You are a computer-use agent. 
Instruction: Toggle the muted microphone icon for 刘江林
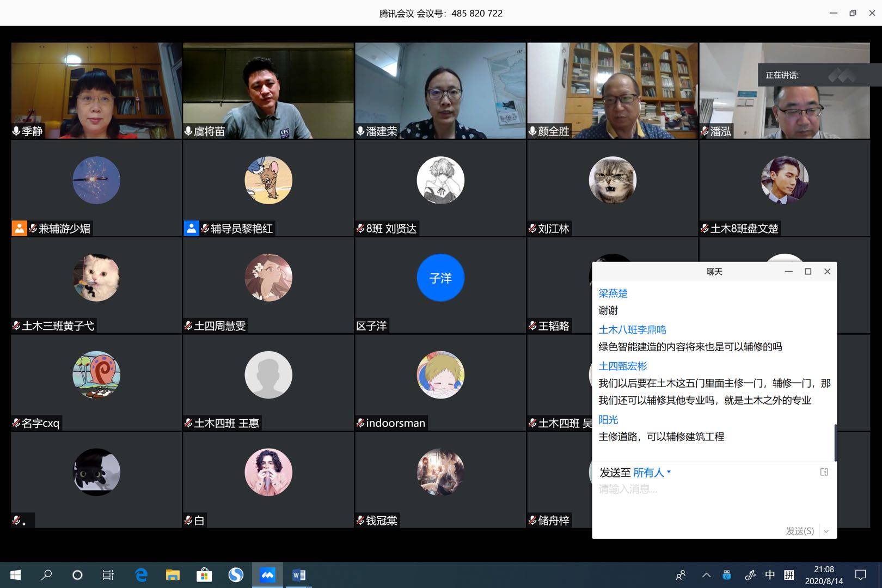tap(532, 229)
